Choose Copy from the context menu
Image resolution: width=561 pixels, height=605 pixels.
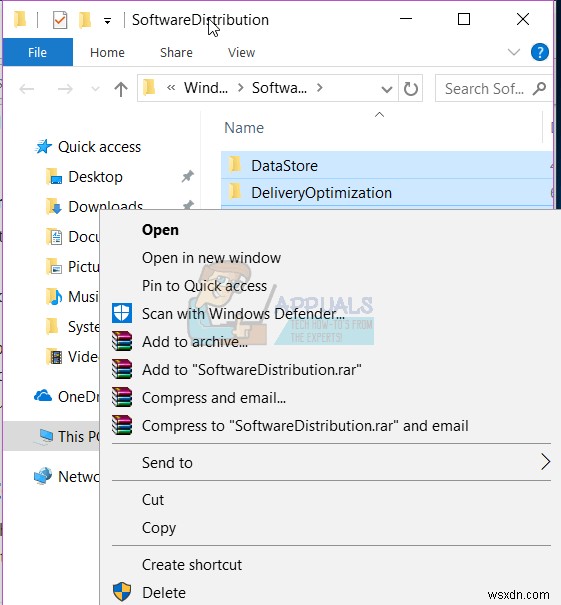point(159,528)
